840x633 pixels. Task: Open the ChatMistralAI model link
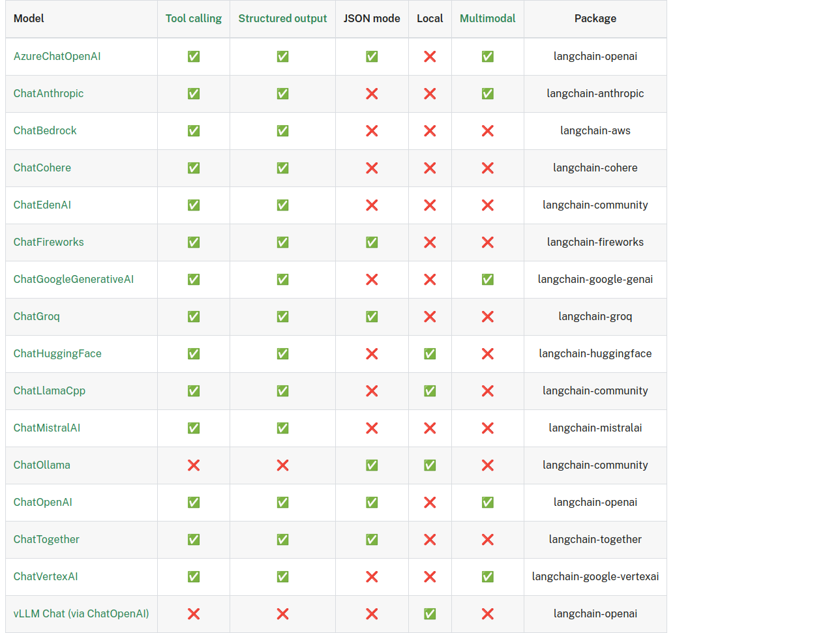click(x=47, y=428)
